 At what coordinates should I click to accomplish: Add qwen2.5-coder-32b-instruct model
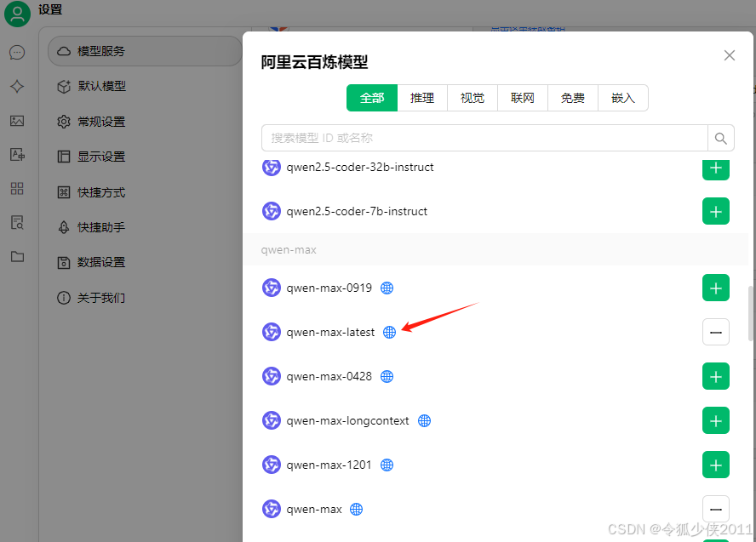[x=715, y=168]
